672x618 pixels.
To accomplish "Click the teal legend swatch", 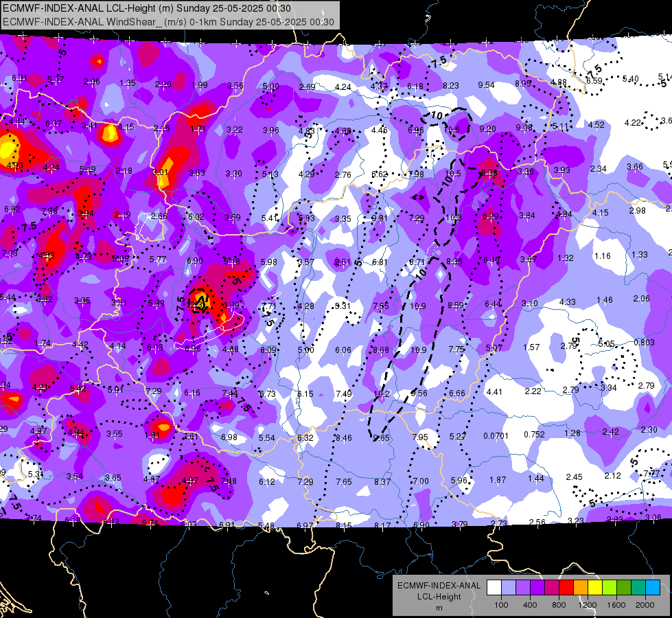I will [638, 587].
